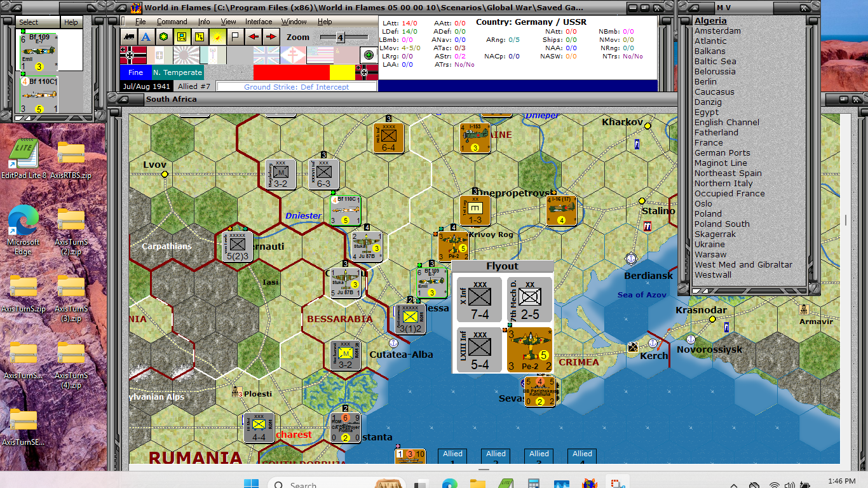This screenshot has height=488, width=868.
Task: Click the Windows Start button
Action: pyautogui.click(x=252, y=483)
